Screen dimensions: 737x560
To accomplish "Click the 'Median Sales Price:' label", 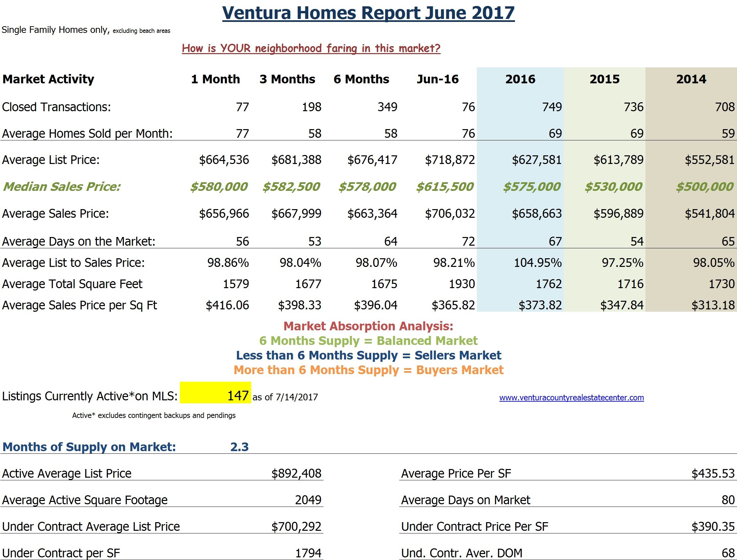I will pos(62,187).
